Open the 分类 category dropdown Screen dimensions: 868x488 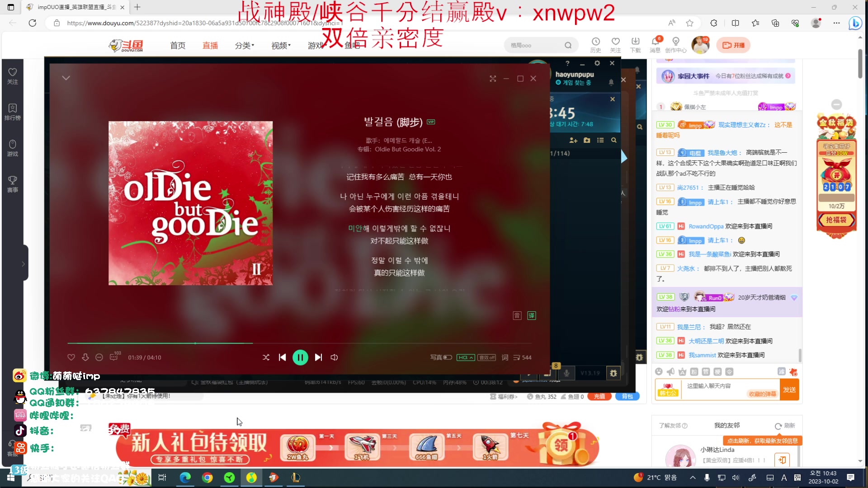click(243, 45)
